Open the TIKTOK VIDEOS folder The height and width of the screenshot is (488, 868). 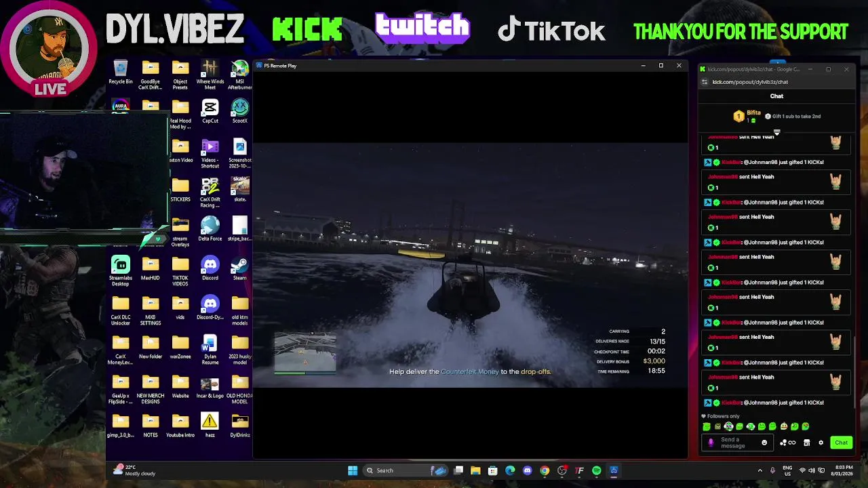(x=180, y=271)
